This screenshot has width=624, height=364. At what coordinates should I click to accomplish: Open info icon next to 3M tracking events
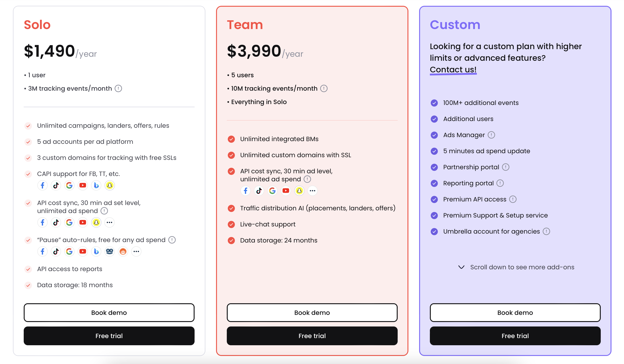(x=118, y=88)
